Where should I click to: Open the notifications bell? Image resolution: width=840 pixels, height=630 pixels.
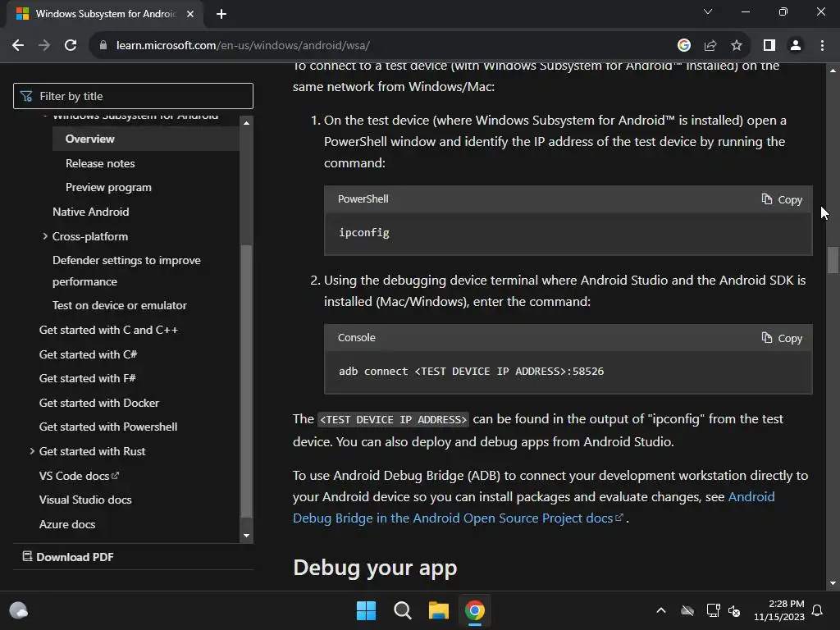pos(818,610)
